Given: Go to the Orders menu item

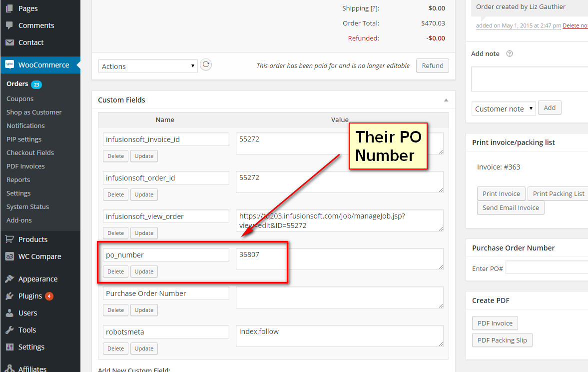Looking at the screenshot, I should [17, 83].
